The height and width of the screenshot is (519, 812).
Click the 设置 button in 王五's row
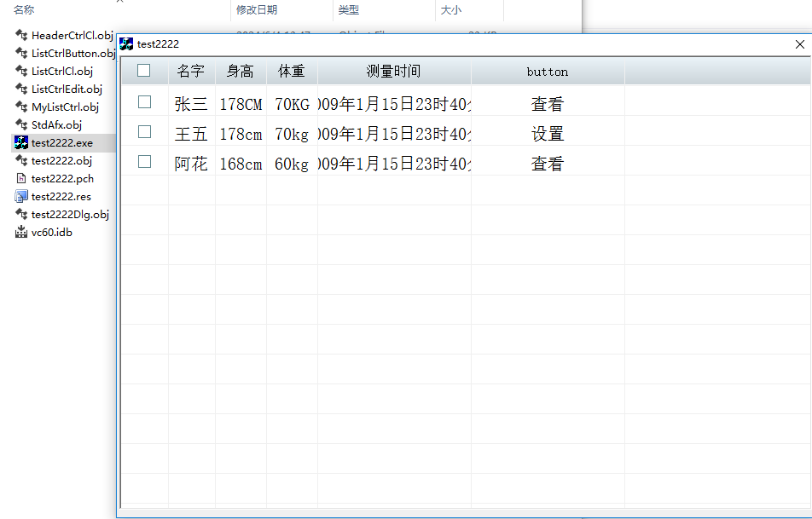coord(548,134)
